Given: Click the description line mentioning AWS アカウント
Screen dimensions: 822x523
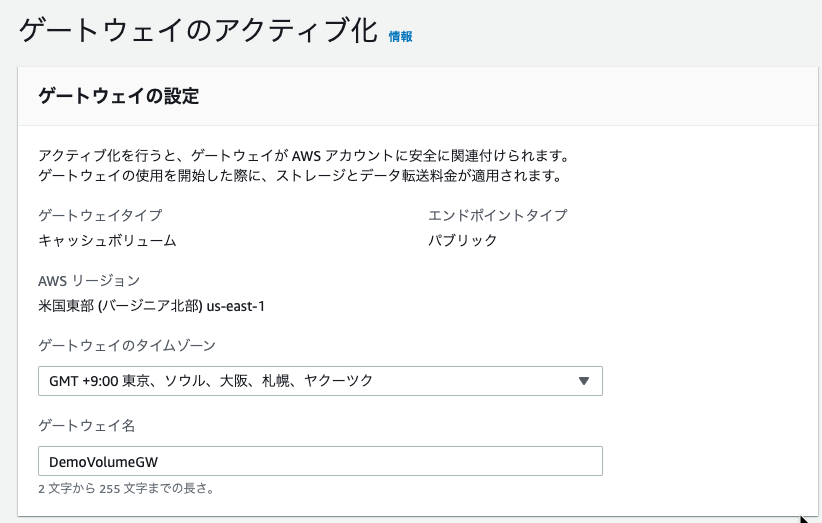Looking at the screenshot, I should pos(304,156).
